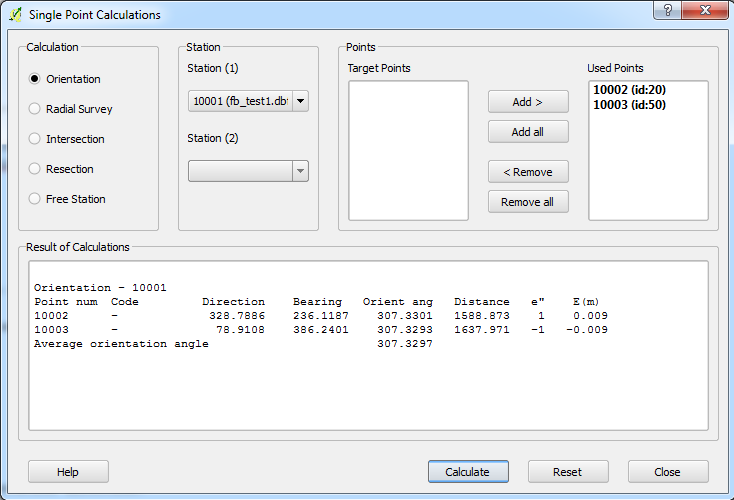Expand the Station (2) combo box
The image size is (734, 500).
(x=248, y=171)
